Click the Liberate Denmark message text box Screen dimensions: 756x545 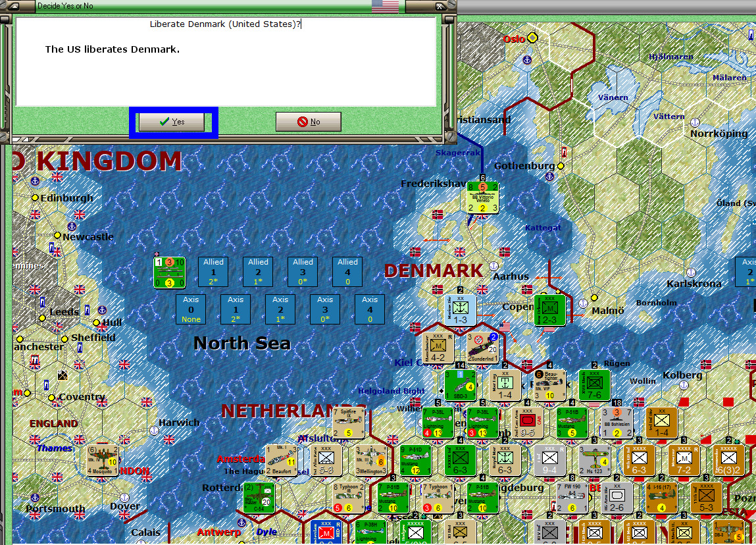(x=226, y=62)
